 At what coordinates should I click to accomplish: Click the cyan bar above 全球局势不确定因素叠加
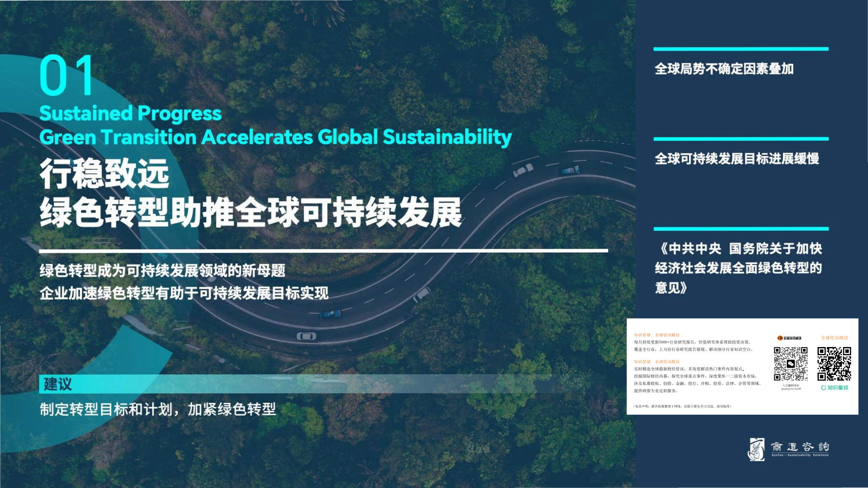point(741,49)
